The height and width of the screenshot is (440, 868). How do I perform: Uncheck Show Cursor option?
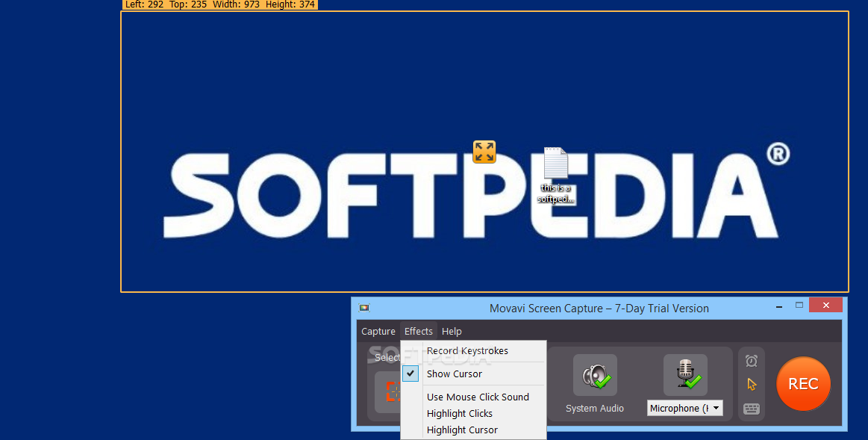473,374
